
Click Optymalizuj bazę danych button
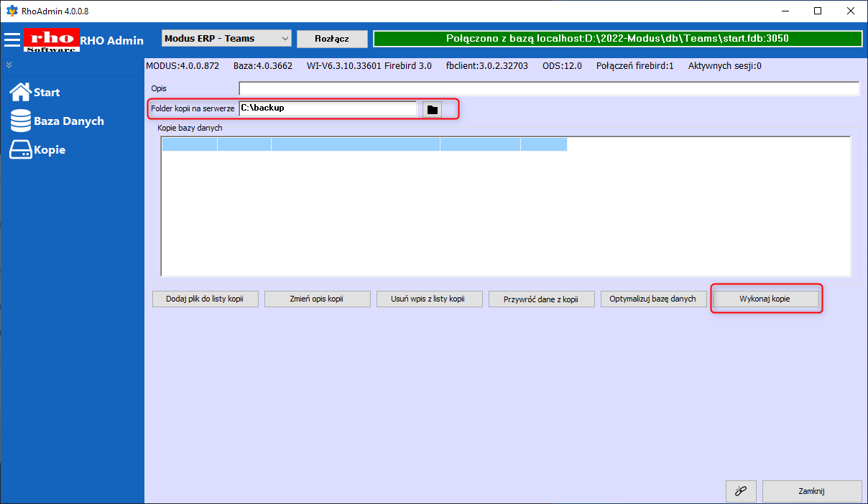[652, 299]
